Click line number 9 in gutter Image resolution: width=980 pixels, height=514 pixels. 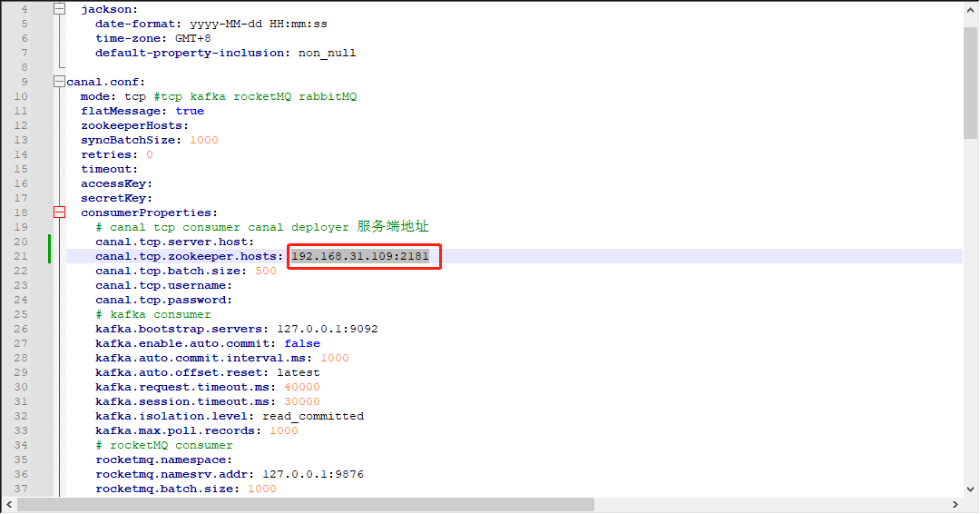(24, 82)
